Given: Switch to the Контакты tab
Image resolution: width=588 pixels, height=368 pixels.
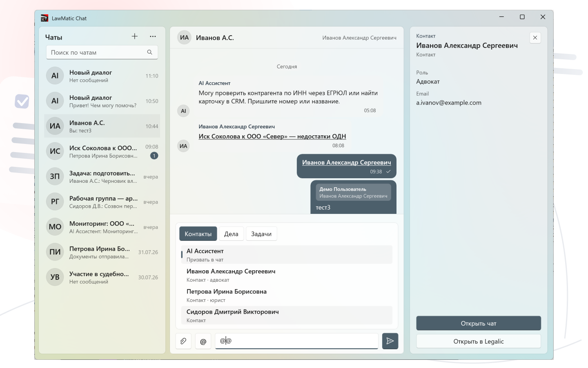Looking at the screenshot, I should pos(198,234).
